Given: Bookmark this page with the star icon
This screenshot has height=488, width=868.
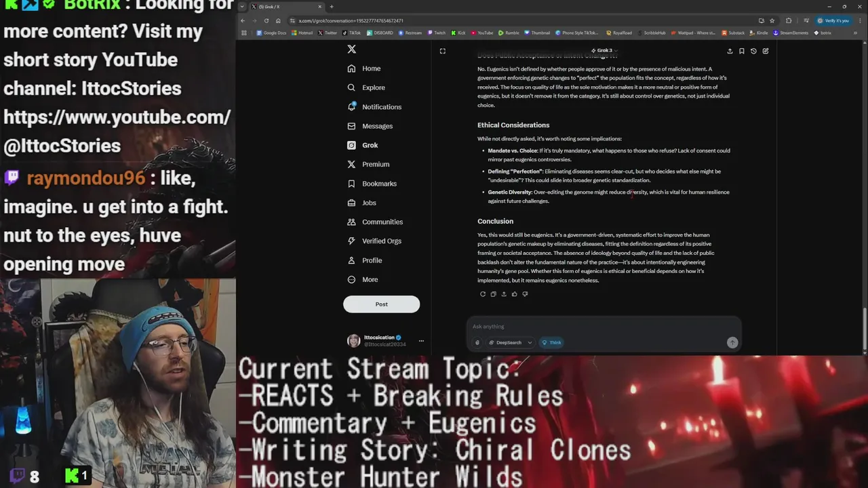Looking at the screenshot, I should tap(772, 20).
